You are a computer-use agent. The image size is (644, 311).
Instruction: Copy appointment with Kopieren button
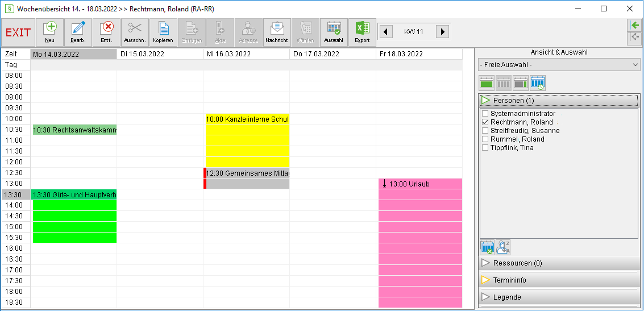(x=163, y=32)
